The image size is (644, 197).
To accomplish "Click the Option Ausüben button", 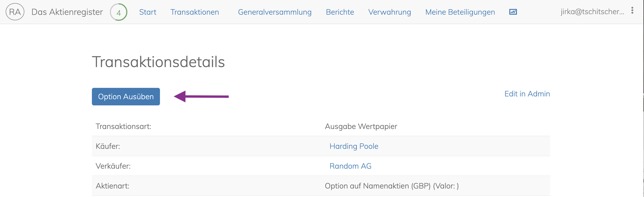I will point(126,96).
